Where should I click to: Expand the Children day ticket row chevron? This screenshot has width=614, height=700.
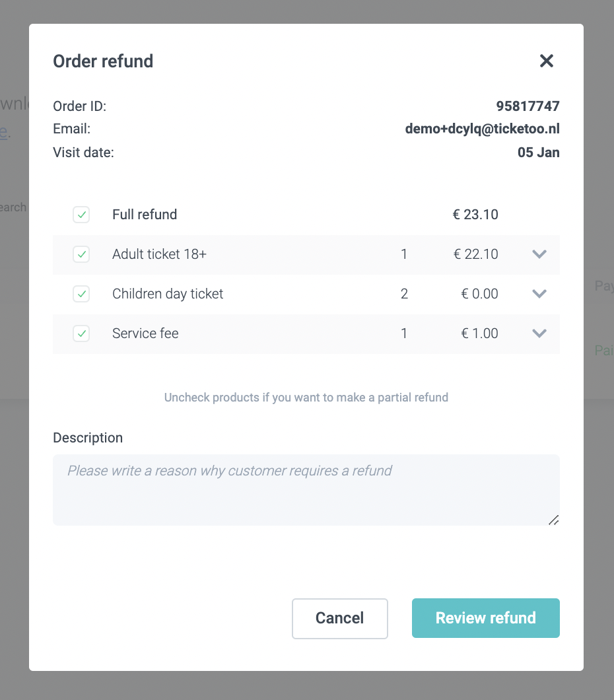click(539, 294)
